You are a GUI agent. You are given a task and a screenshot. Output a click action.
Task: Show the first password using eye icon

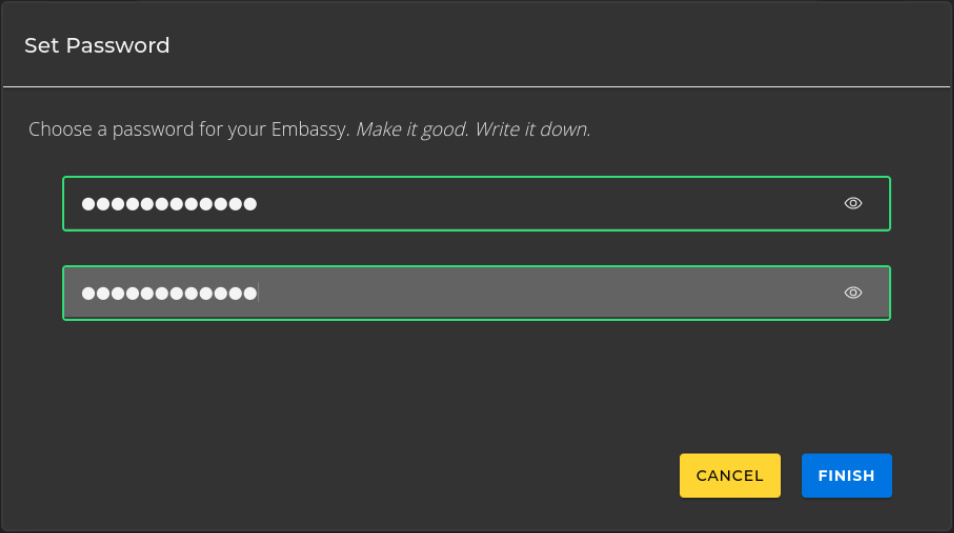point(853,203)
